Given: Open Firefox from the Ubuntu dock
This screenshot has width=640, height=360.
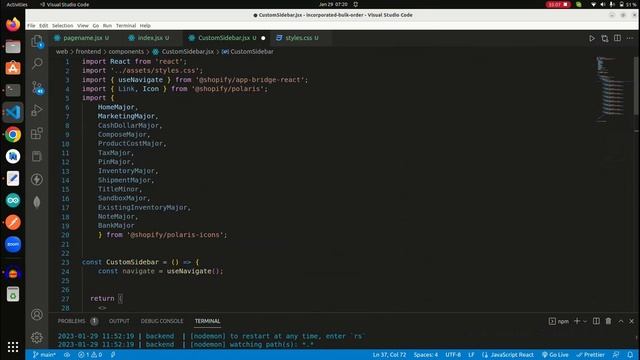Looking at the screenshot, I should (x=13, y=24).
